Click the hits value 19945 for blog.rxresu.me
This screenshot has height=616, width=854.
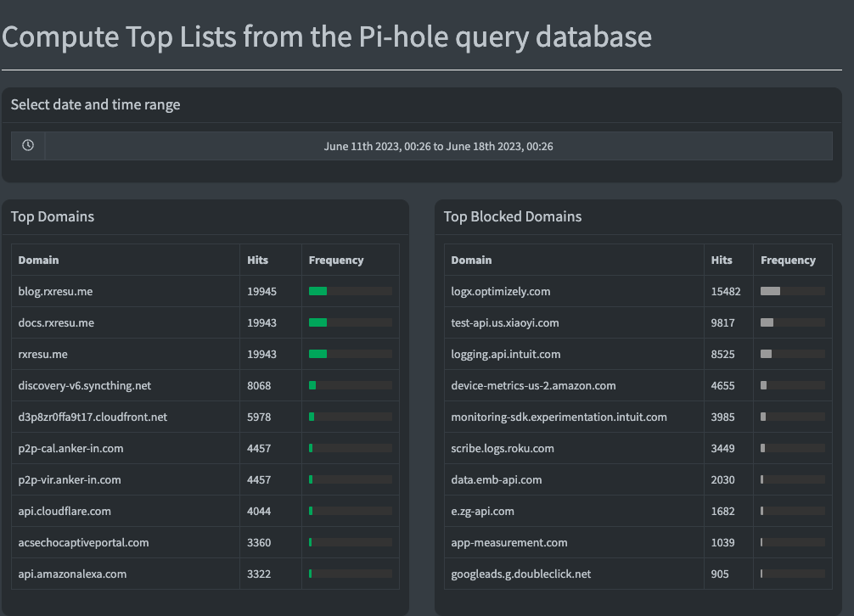(258, 291)
